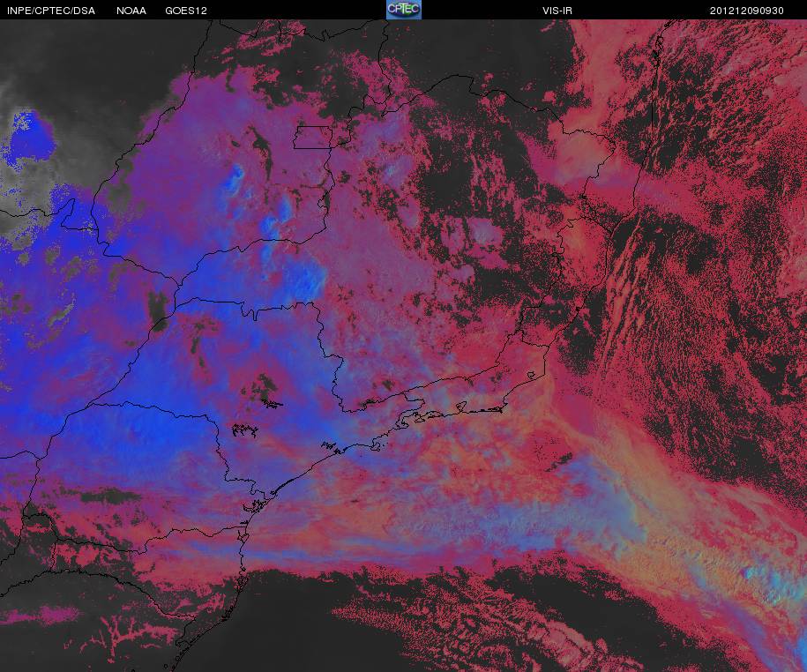This screenshot has width=807, height=672.
Task: Click inside the rectangular Distrito Federal outline
Action: pos(313,138)
